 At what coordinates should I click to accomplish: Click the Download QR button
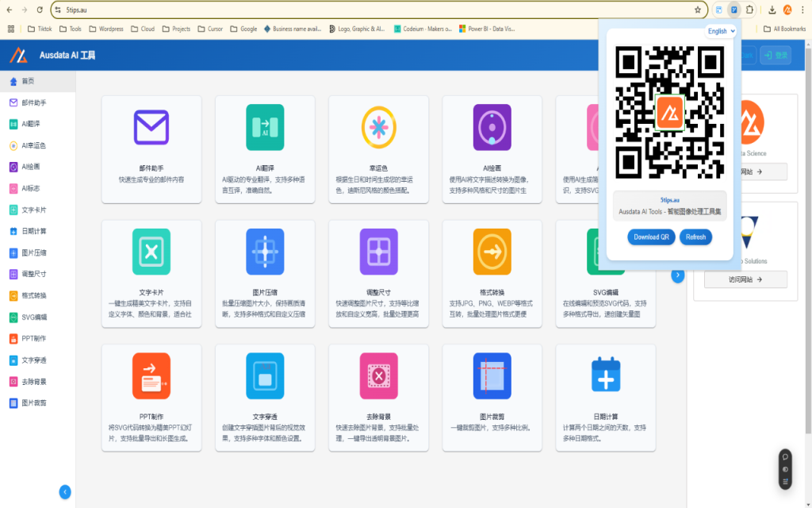click(651, 237)
